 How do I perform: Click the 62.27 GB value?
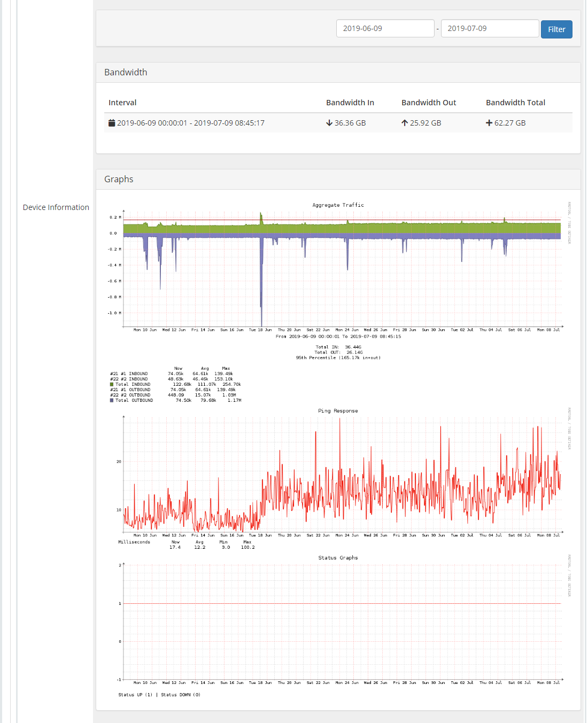click(510, 123)
